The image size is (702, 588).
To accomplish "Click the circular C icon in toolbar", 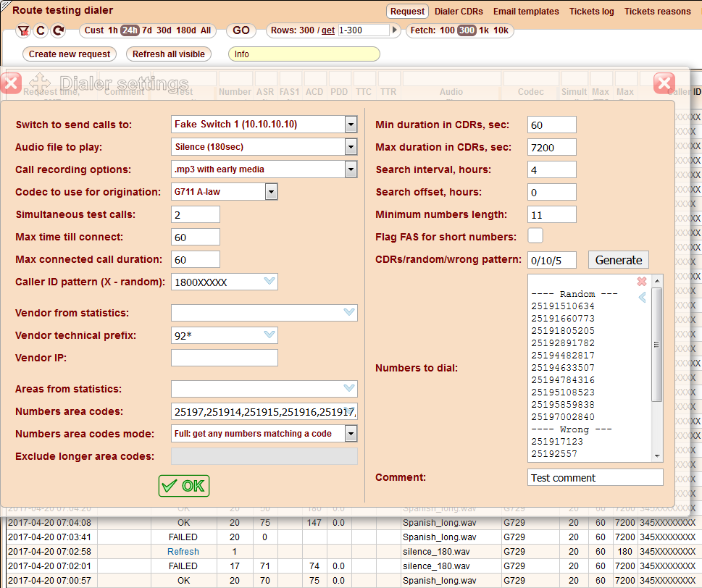I will (x=41, y=30).
